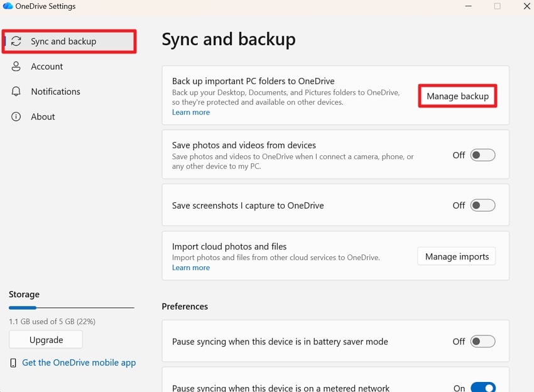Image resolution: width=534 pixels, height=392 pixels.
Task: Disable pause syncing on metered network
Action: [482, 388]
